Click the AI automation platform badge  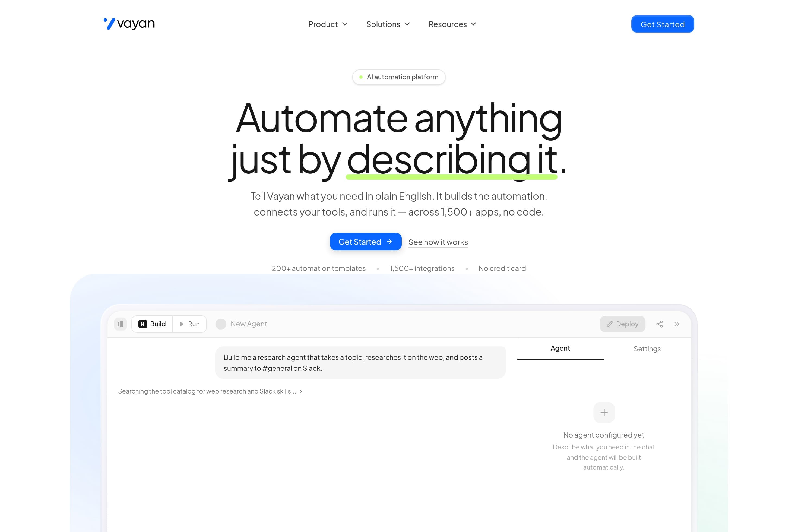(x=399, y=77)
